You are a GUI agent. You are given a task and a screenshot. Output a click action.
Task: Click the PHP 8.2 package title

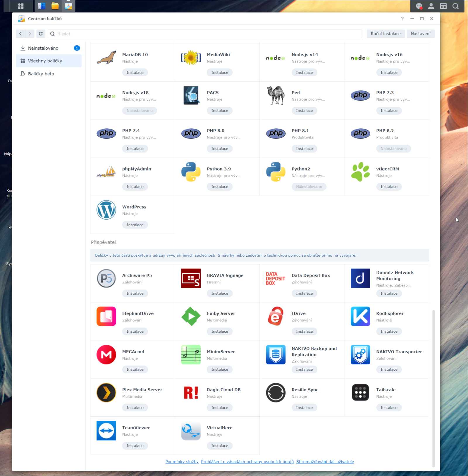click(385, 131)
